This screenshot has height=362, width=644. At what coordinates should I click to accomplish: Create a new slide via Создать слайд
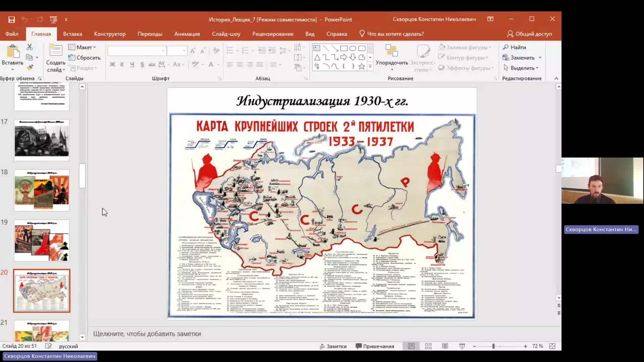tap(56, 58)
